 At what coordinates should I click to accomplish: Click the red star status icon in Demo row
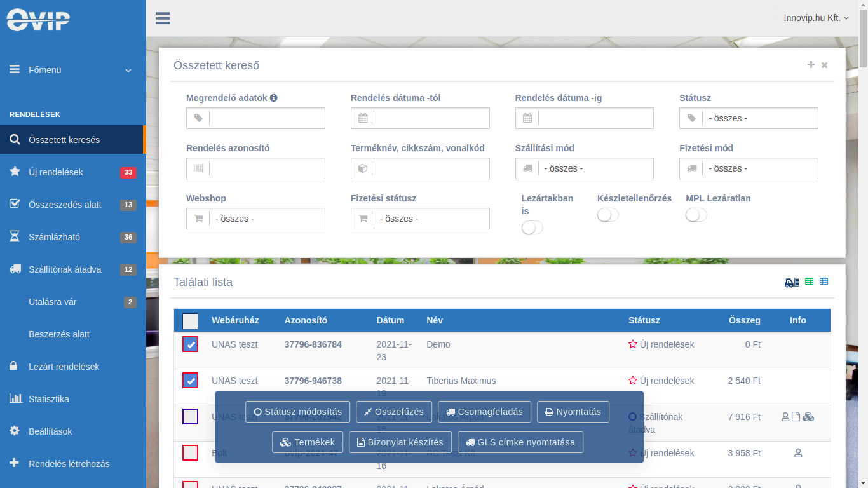pos(633,344)
